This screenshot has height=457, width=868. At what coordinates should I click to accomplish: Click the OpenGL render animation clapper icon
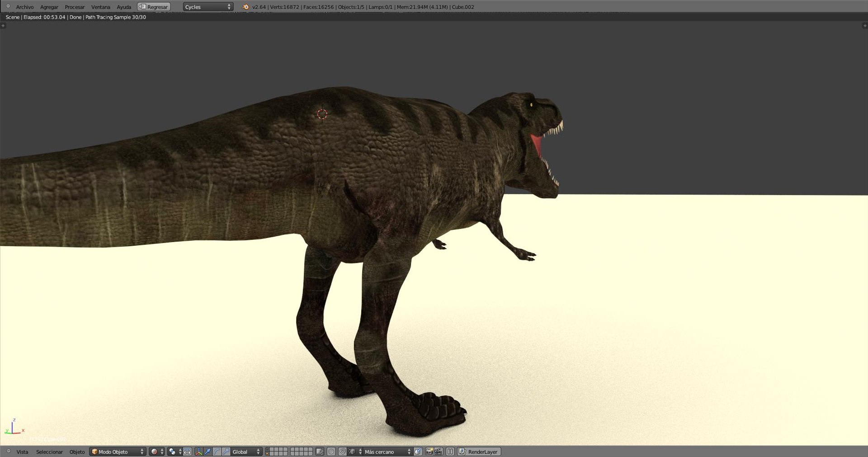(438, 452)
